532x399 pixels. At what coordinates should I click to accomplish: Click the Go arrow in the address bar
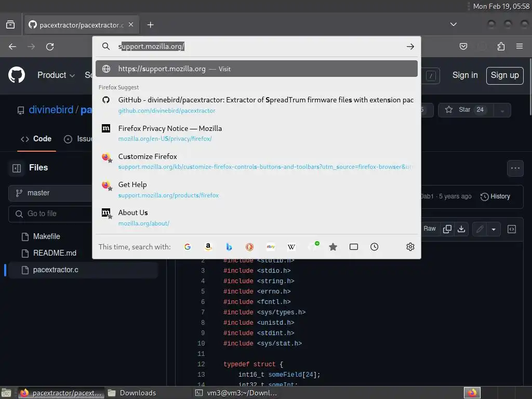(x=410, y=46)
